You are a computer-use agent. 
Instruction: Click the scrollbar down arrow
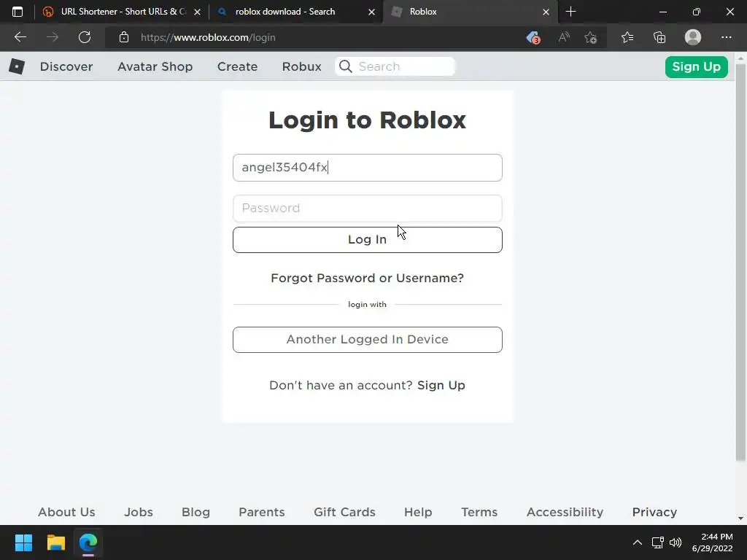[x=741, y=518]
